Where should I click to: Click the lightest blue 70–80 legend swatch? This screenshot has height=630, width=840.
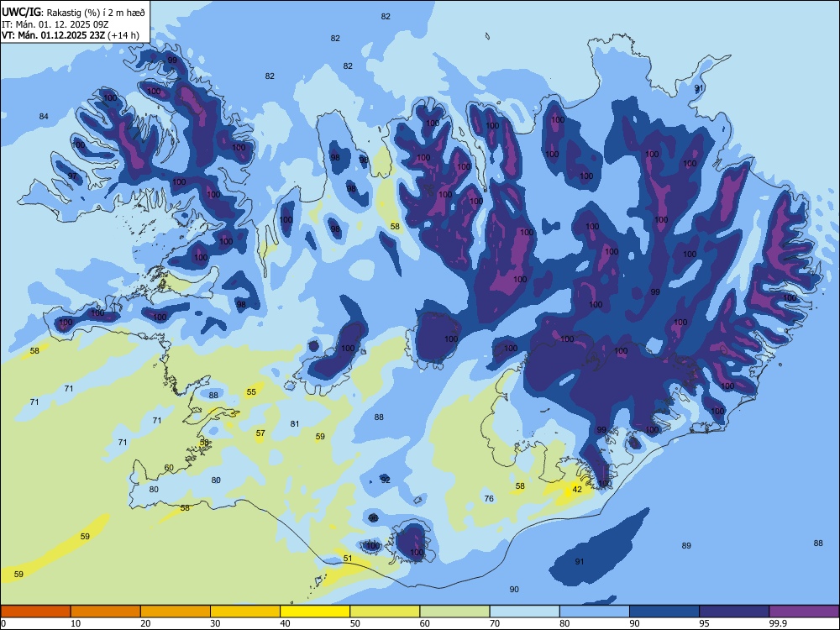525,612
